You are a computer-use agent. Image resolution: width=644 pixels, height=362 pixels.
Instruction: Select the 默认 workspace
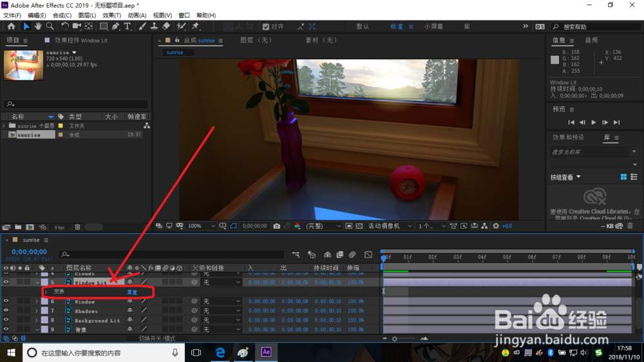point(362,26)
